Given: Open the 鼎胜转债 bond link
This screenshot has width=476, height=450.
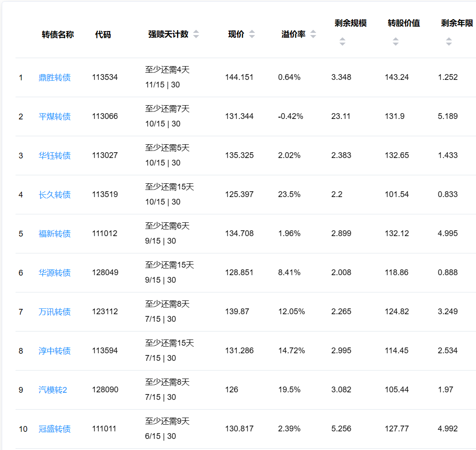Looking at the screenshot, I should 55,78.
